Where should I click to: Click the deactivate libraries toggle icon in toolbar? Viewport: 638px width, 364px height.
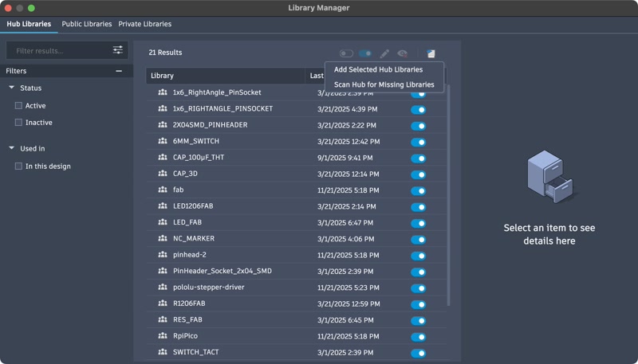click(x=346, y=53)
